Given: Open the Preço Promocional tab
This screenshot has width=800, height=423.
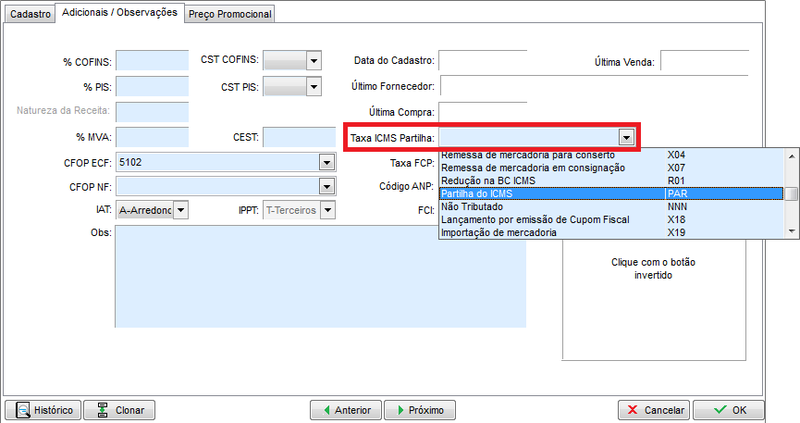Looking at the screenshot, I should (x=230, y=13).
